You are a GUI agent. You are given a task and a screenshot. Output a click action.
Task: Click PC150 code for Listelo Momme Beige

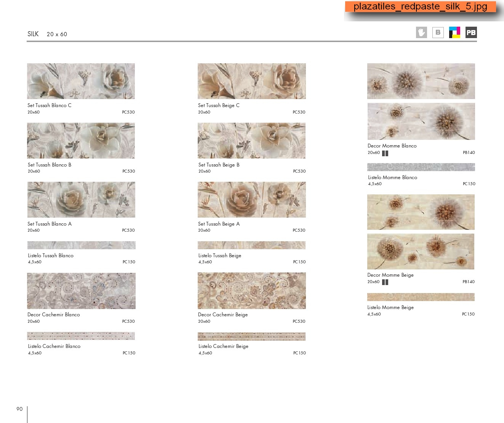(x=468, y=314)
